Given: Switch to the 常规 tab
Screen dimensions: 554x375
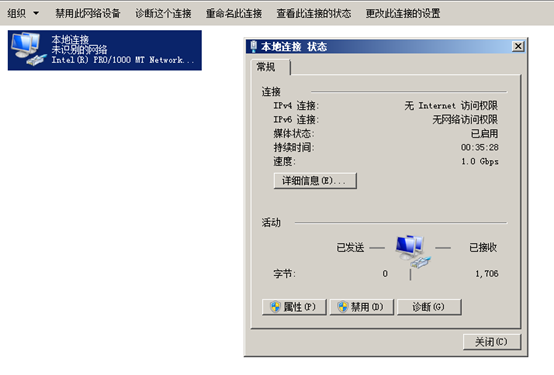Looking at the screenshot, I should 270,67.
